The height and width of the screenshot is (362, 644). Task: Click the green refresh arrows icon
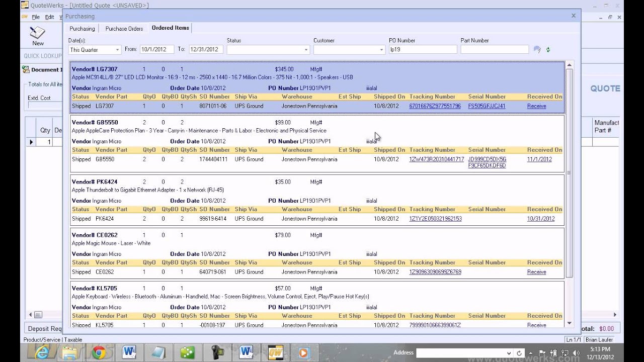pos(548,50)
